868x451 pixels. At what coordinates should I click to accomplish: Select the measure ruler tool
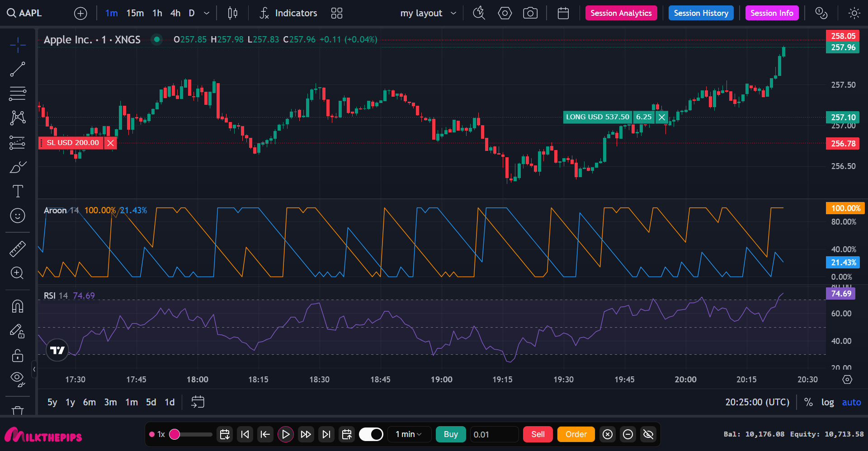(17, 248)
